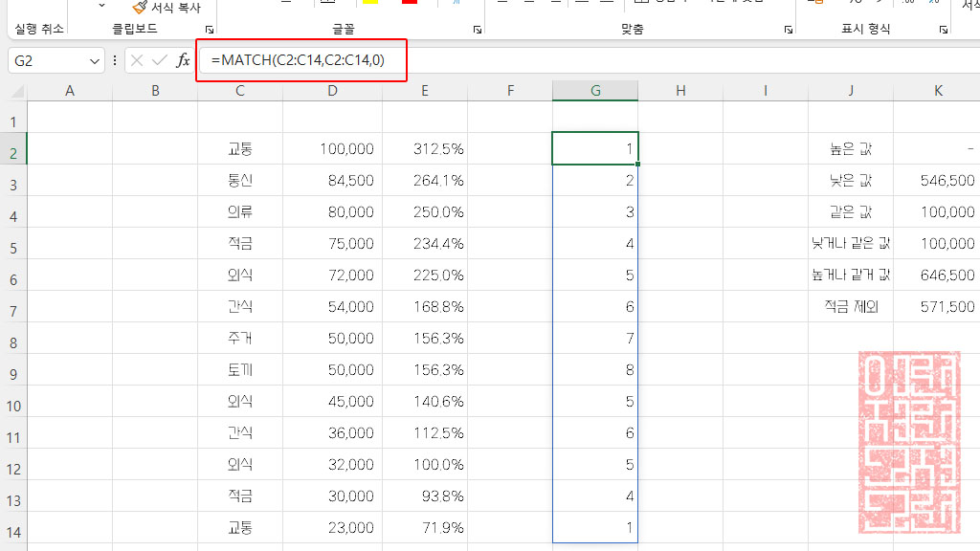
Task: Click the Borders icon in Font group
Action: pyautogui.click(x=327, y=5)
